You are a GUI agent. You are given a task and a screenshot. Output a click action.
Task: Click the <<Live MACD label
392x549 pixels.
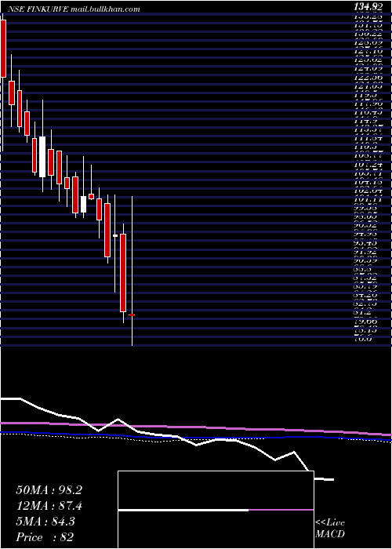[x=330, y=529]
